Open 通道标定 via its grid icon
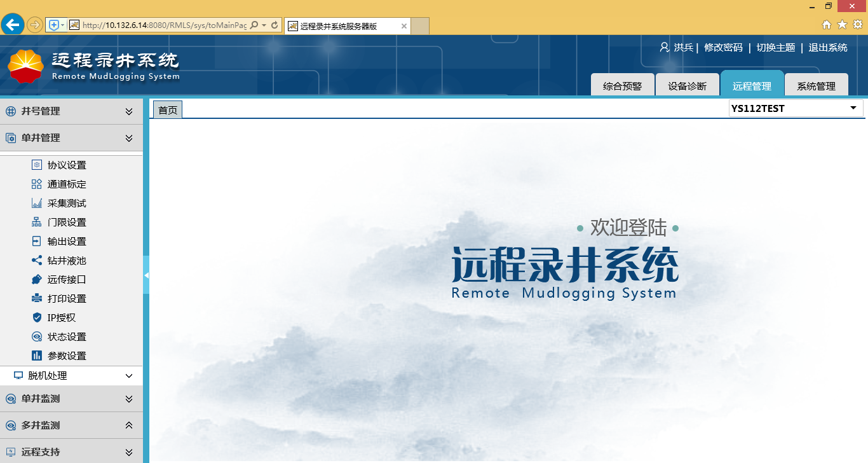This screenshot has height=463, width=868. [37, 184]
